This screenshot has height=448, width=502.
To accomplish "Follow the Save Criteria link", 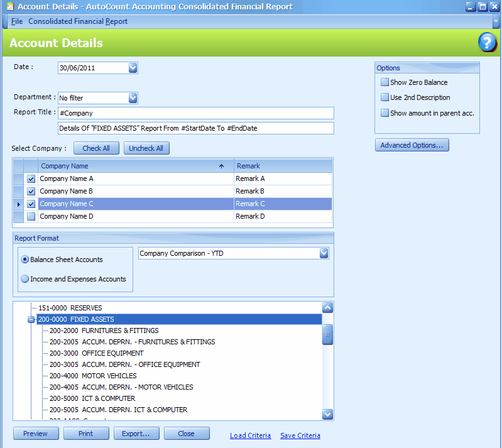I will 300,435.
